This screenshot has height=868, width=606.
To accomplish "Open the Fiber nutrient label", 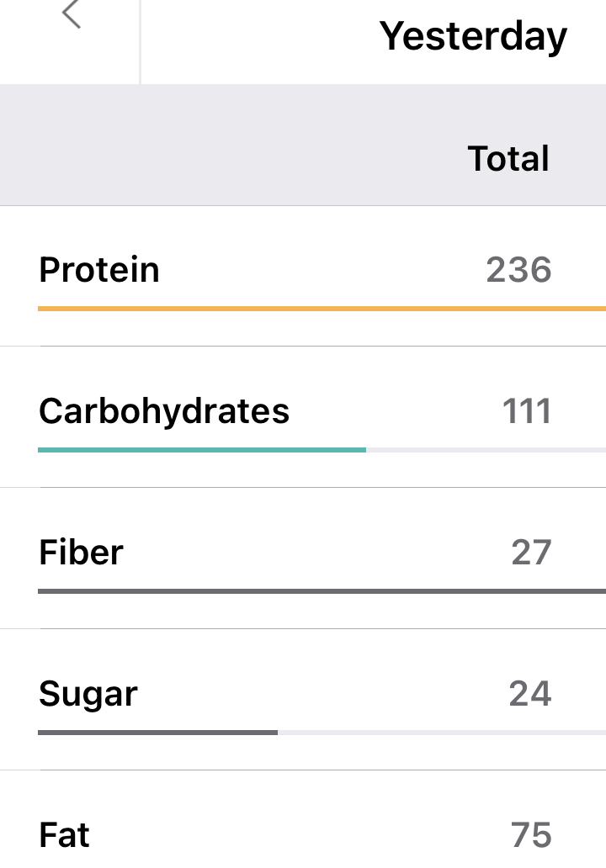I will pos(81,553).
